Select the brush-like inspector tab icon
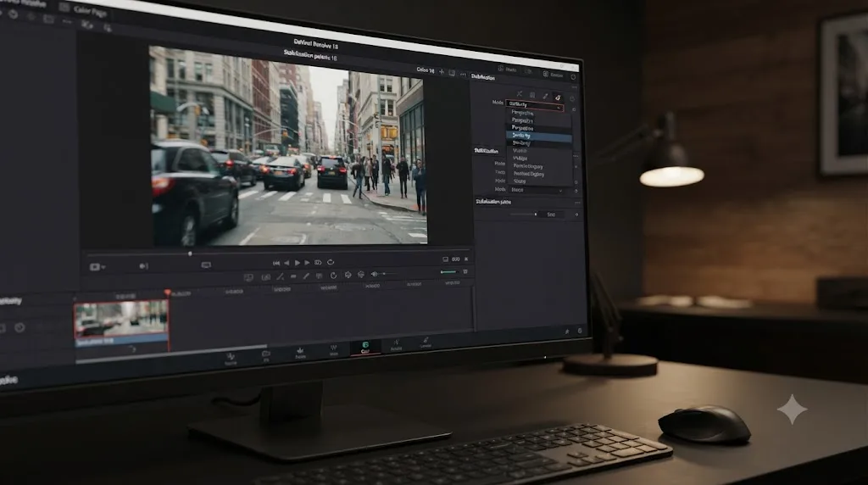Viewport: 868px width, 485px height. pyautogui.click(x=545, y=97)
